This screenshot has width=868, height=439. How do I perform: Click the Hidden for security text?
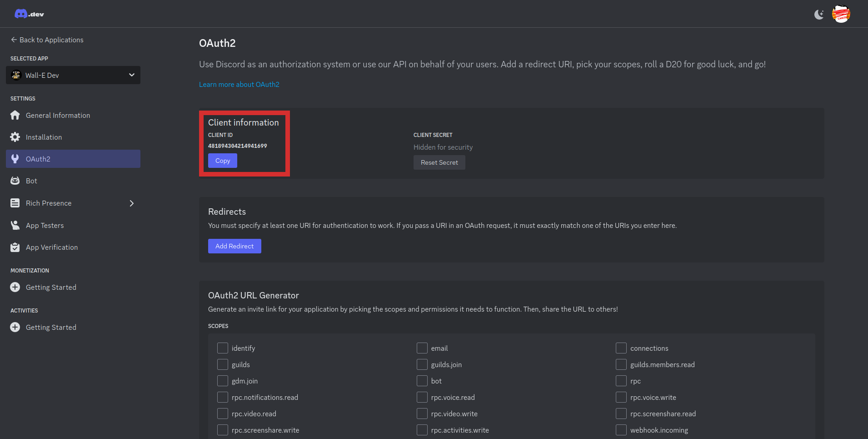(x=443, y=147)
